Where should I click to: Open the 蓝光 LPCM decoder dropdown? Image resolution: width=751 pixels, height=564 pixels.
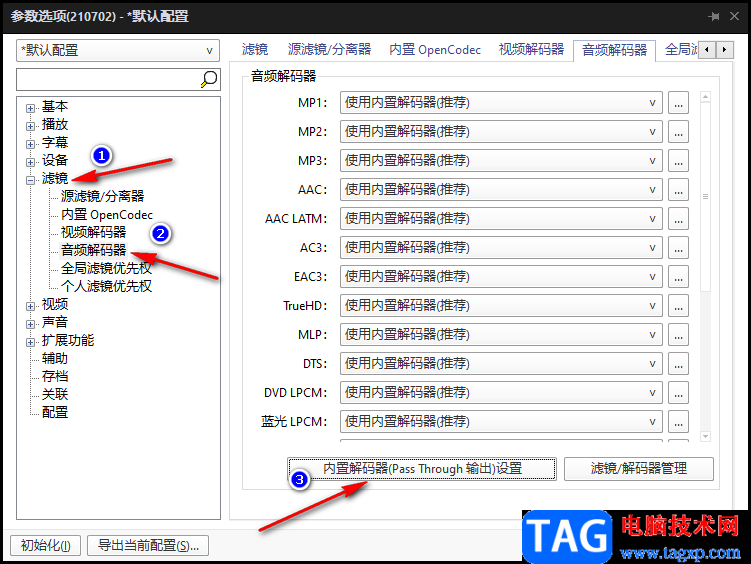pos(501,421)
